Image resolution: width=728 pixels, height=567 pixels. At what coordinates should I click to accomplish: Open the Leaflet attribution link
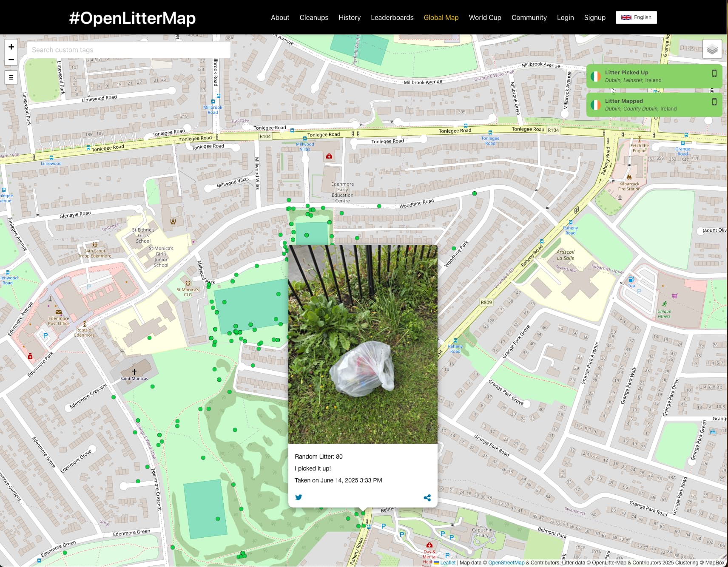(447, 562)
